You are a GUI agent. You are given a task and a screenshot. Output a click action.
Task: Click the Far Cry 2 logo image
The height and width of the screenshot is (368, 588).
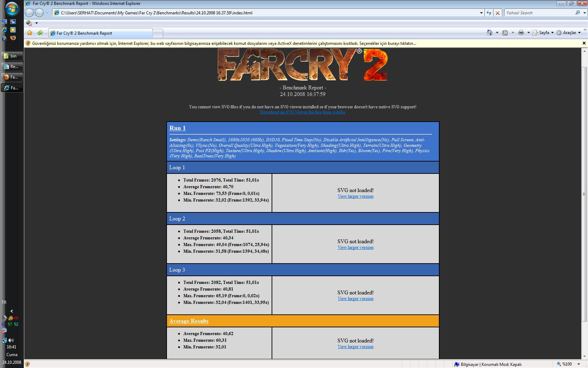tap(303, 65)
